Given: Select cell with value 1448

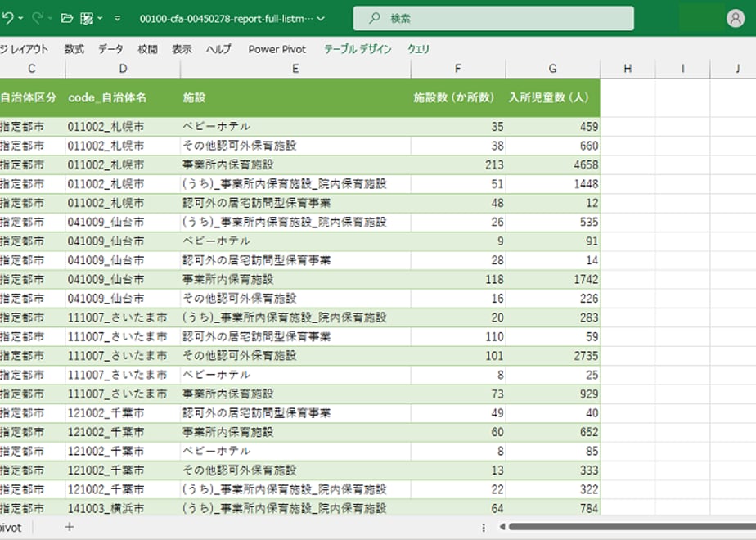Looking at the screenshot, I should click(552, 184).
